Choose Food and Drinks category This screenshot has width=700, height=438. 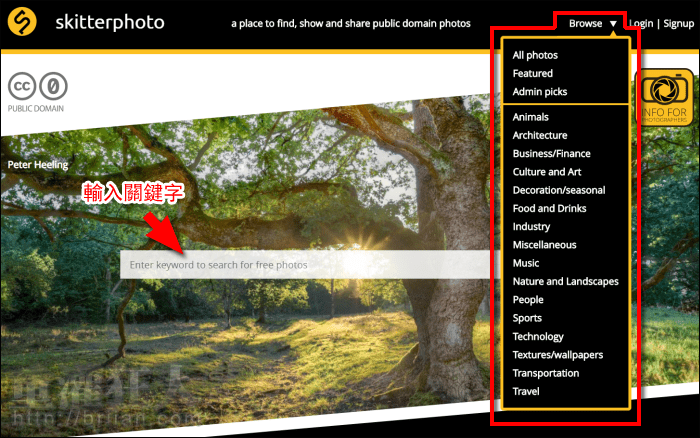click(549, 209)
